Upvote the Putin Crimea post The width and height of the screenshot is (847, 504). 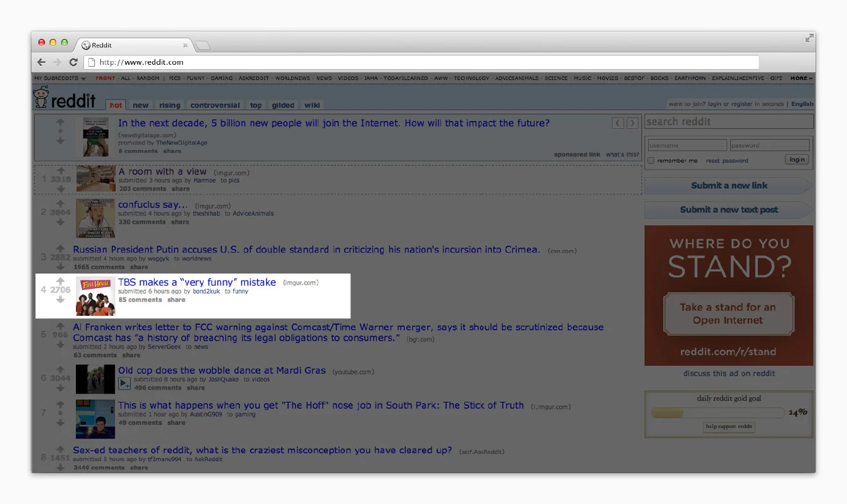(x=60, y=248)
